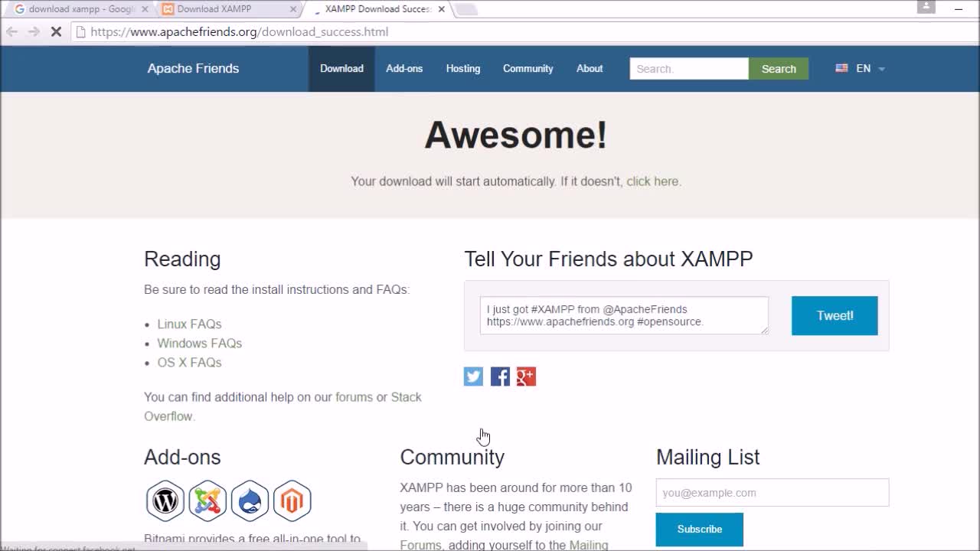Open the WordPress add-on icon
This screenshot has width=980, height=551.
(165, 500)
